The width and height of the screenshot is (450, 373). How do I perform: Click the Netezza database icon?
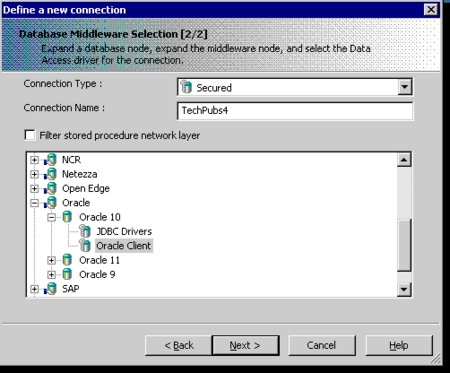(50, 174)
